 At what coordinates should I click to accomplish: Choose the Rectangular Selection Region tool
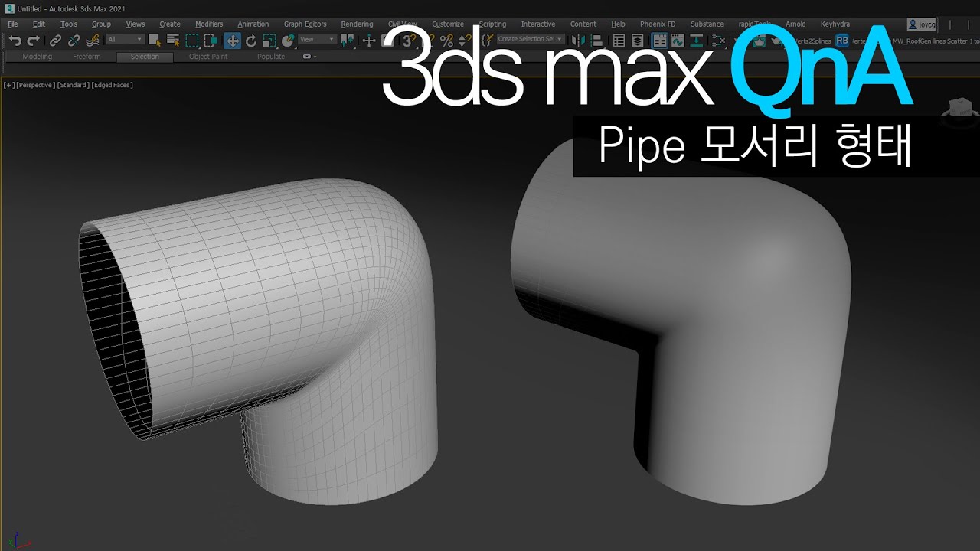[192, 41]
